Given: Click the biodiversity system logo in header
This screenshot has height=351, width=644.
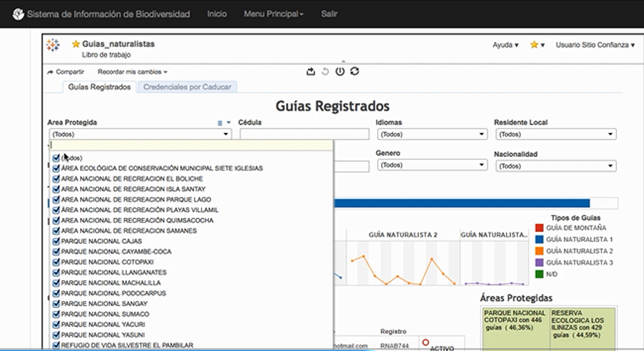Looking at the screenshot, I should (x=18, y=14).
